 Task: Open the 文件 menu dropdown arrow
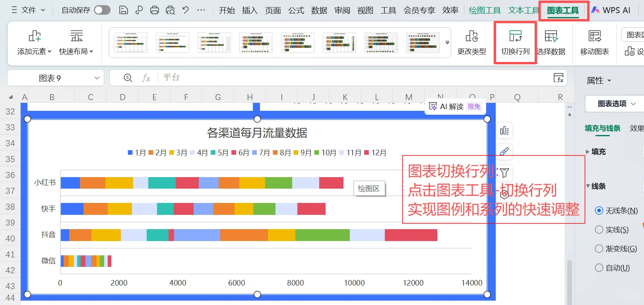[x=43, y=10]
